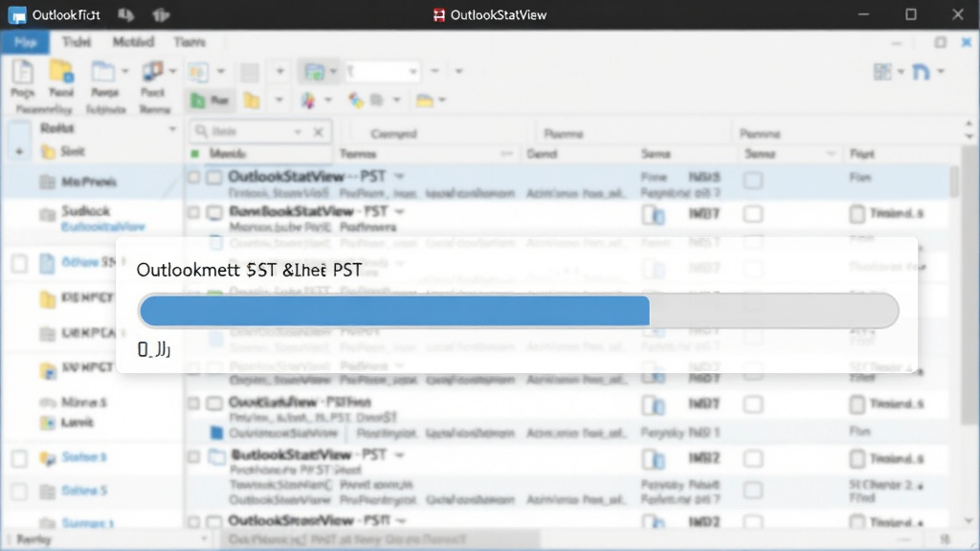980x551 pixels.
Task: Click the search magnifier icon
Action: pos(201,131)
